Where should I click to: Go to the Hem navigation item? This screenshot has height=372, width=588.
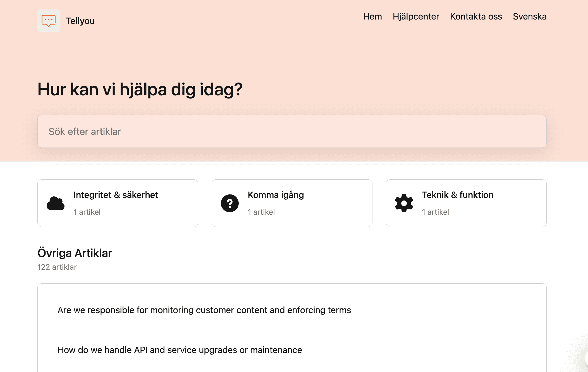372,16
